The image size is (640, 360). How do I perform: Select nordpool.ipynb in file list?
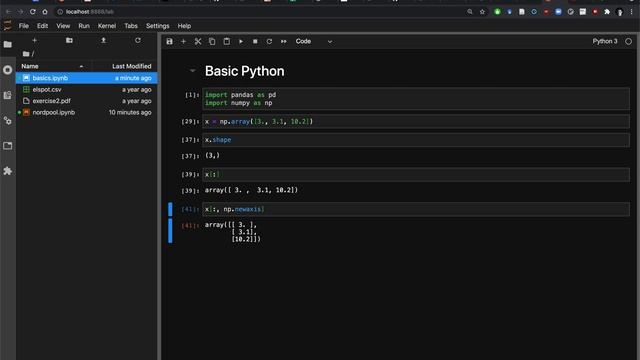click(87, 112)
